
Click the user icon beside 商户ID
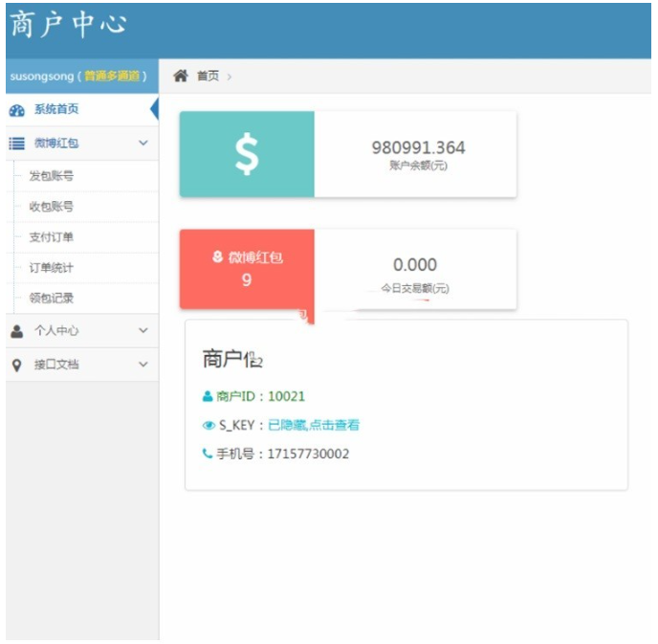(x=208, y=396)
